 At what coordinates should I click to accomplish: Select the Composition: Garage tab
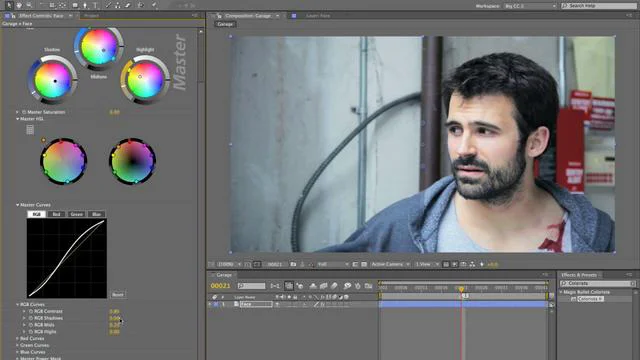(x=248, y=16)
